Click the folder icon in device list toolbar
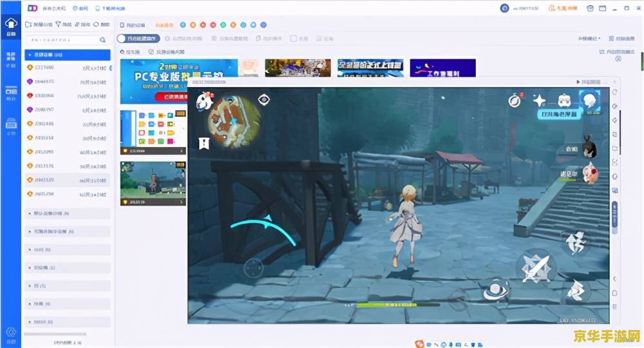Viewport: 644px width, 348px height. (28, 24)
